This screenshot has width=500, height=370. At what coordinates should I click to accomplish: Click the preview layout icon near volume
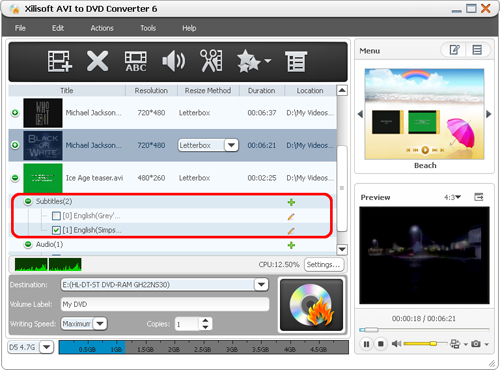pyautogui.click(x=455, y=344)
